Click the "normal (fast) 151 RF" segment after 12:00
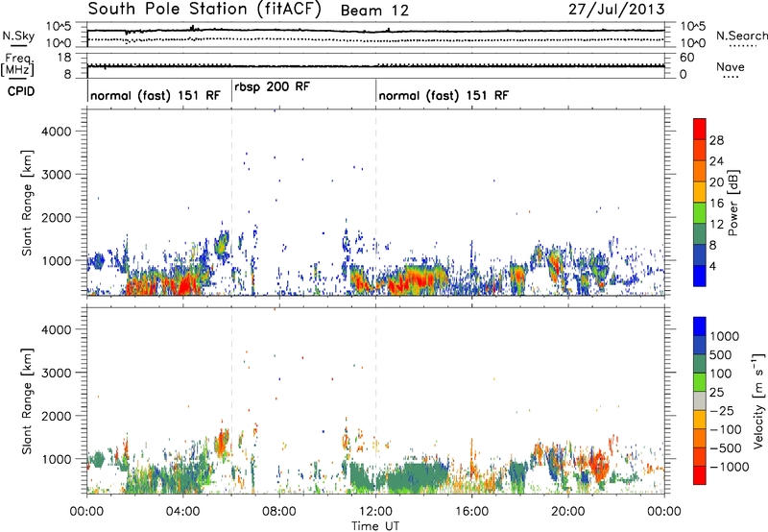The height and width of the screenshot is (532, 768). pos(444,95)
